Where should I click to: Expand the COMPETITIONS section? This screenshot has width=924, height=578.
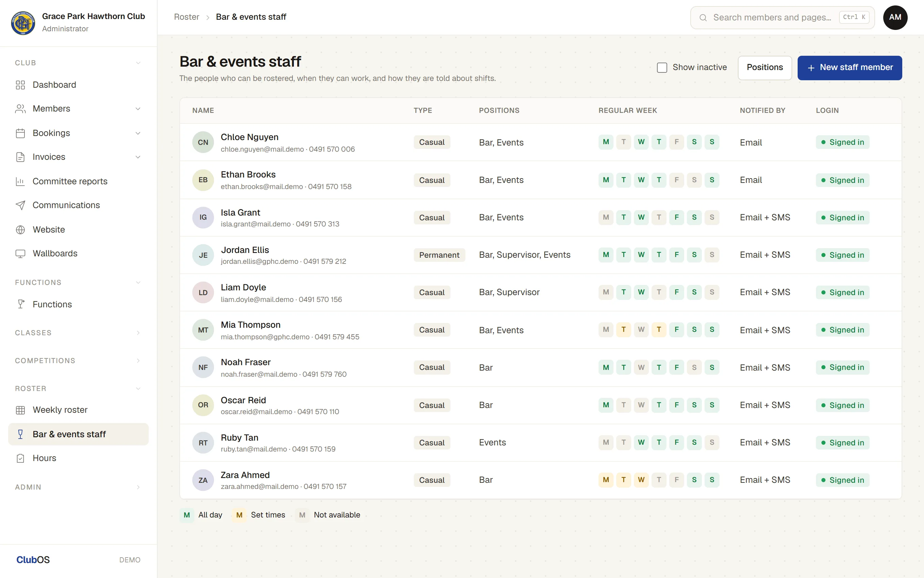(78, 361)
